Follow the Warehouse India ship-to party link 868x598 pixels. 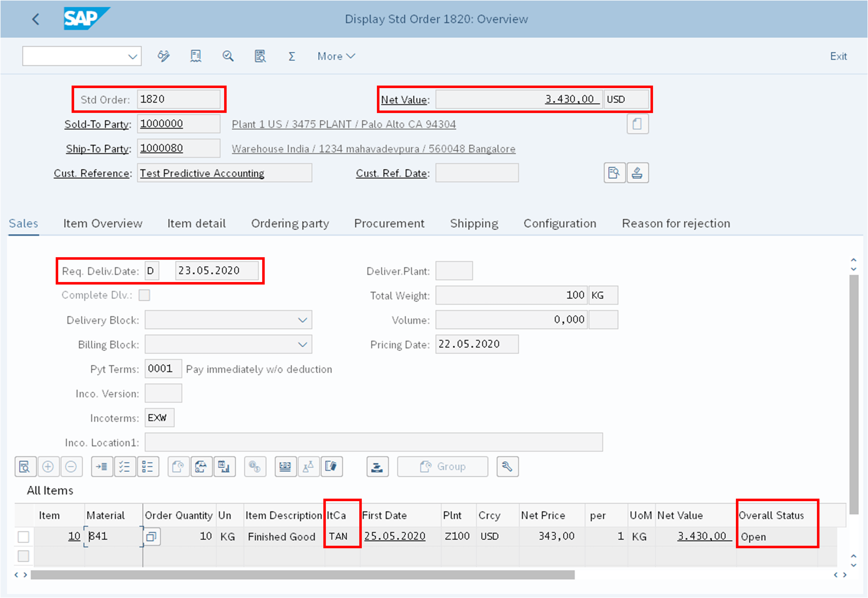373,149
